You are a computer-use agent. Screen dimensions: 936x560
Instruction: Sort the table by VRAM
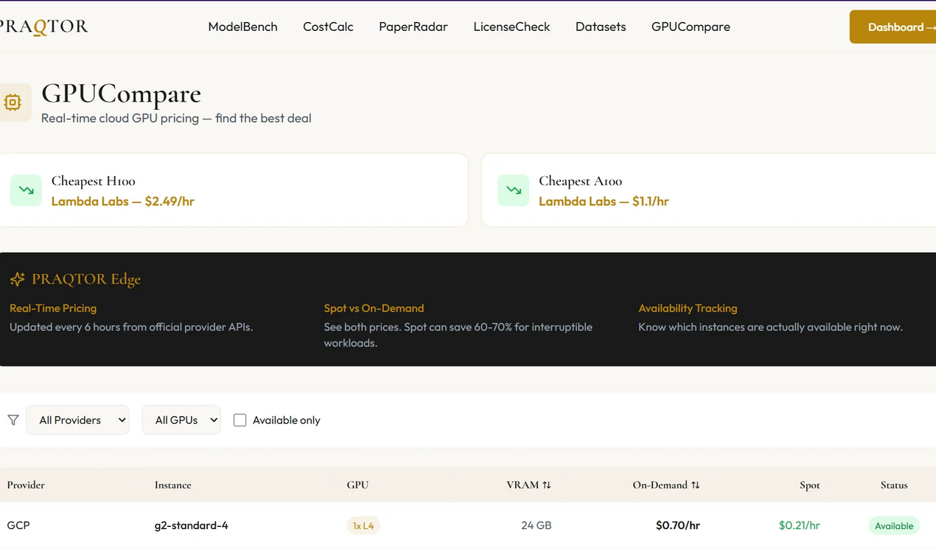click(x=528, y=485)
